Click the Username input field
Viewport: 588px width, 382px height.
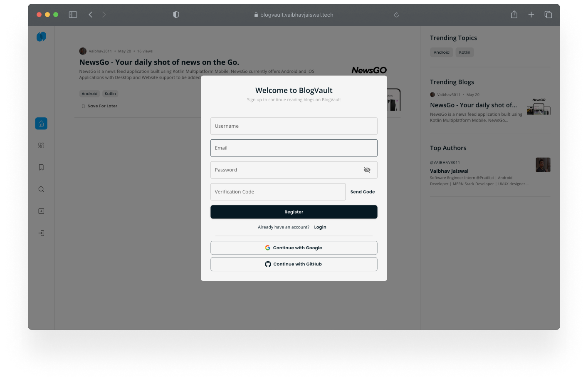click(294, 126)
